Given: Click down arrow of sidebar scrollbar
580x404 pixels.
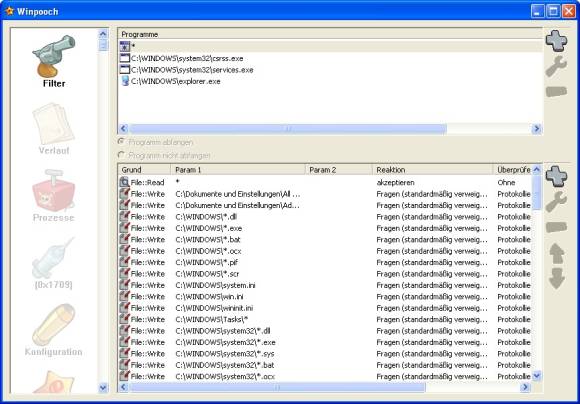Looking at the screenshot, I should point(103,387).
